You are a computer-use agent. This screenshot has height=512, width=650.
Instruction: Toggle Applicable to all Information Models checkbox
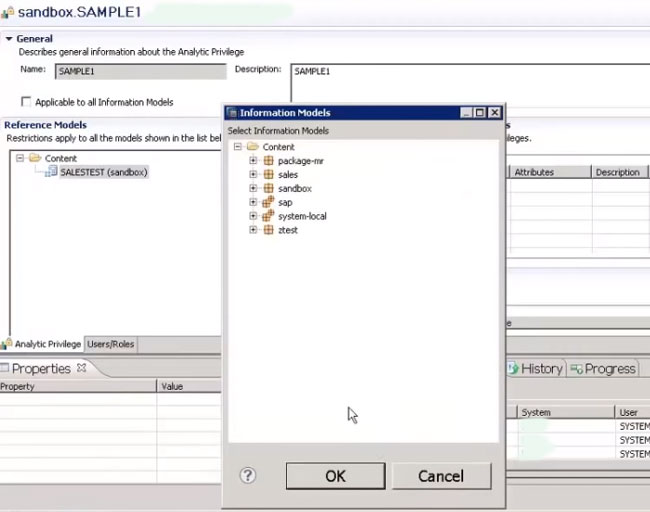click(x=26, y=102)
